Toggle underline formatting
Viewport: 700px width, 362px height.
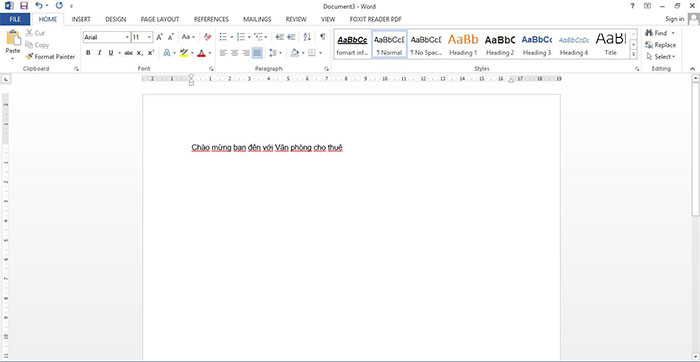click(x=111, y=53)
